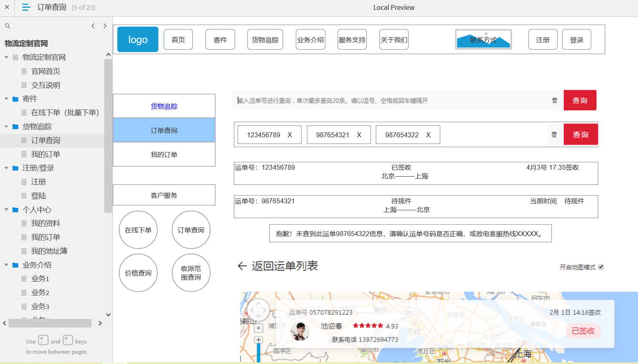This screenshot has height=364, width=638.
Task: Select 货物追踪 link in side menu
Action: (164, 106)
